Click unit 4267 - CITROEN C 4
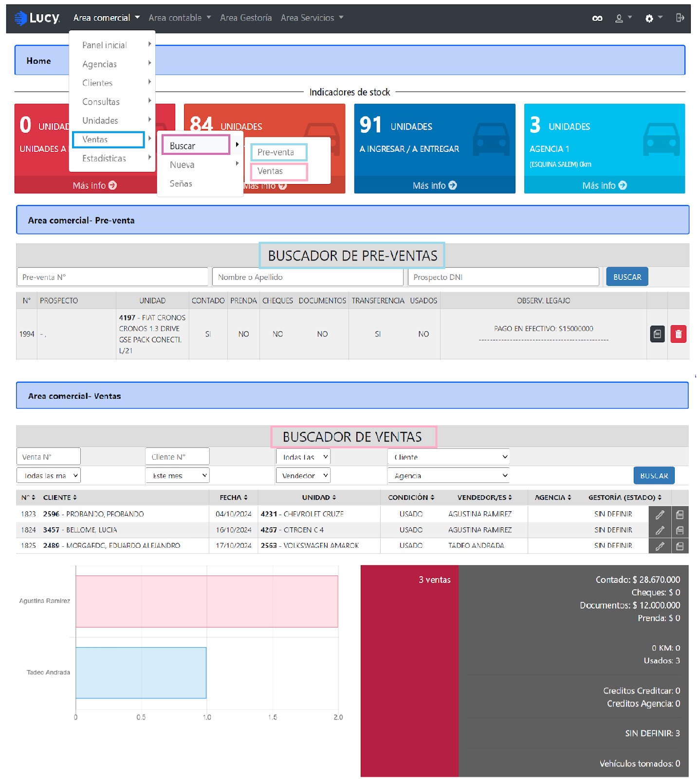 pyautogui.click(x=292, y=530)
